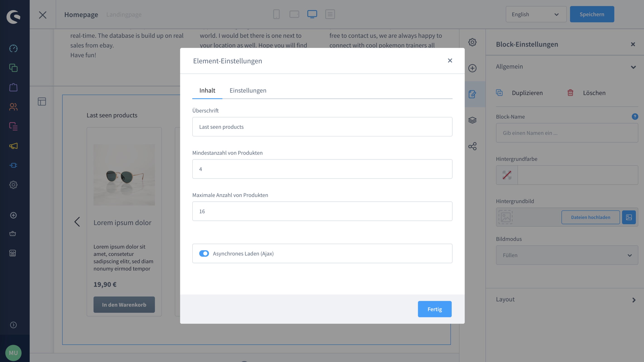644x362 pixels.
Task: Click the add sales channel plus icon
Action: click(13, 215)
